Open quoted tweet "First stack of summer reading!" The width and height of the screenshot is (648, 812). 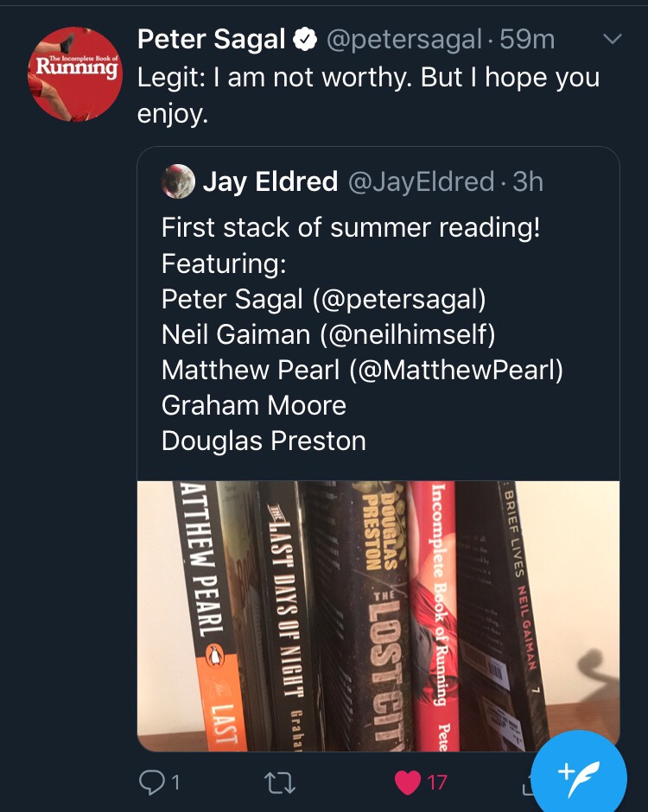351,229
